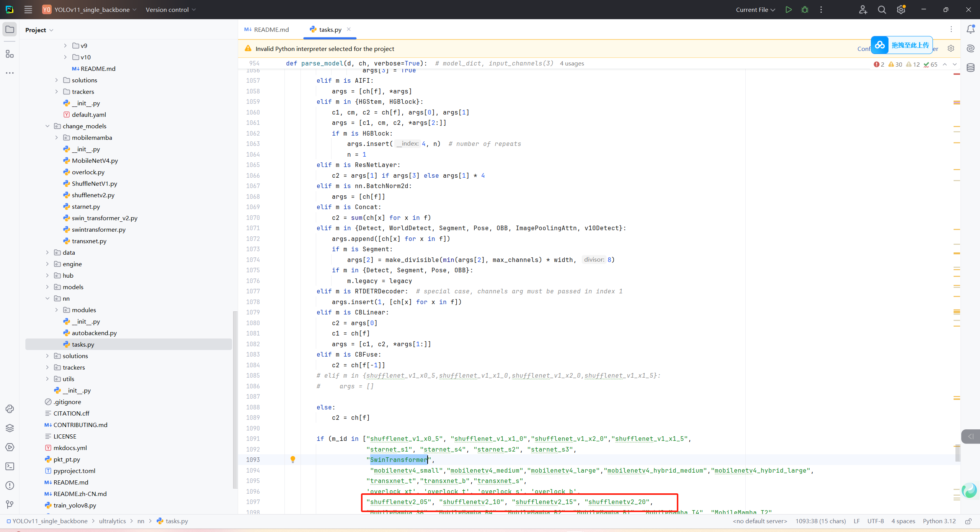Screen dimensions: 980x532
Task: Open the Database tool window
Action: click(971, 67)
